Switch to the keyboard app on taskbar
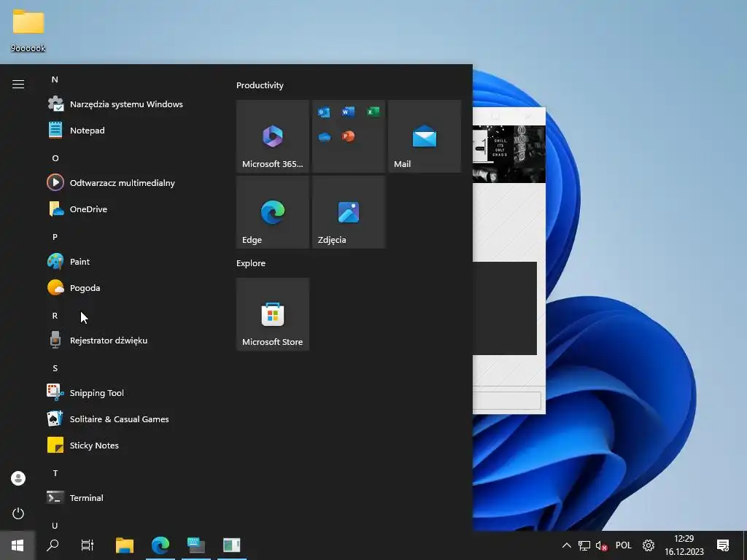 (x=196, y=545)
